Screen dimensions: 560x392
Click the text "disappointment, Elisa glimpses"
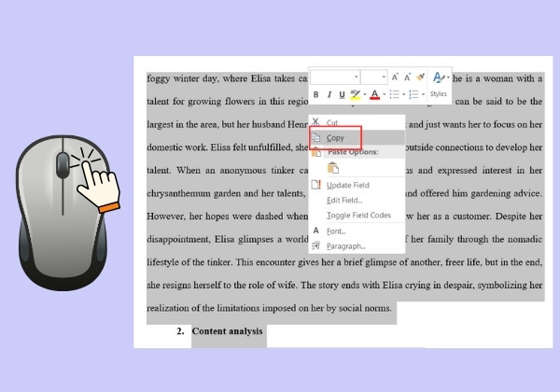210,239
